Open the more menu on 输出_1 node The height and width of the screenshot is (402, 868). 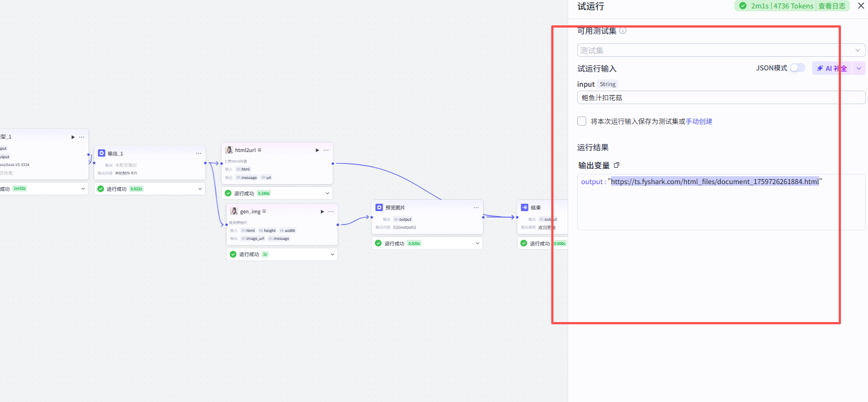[198, 153]
